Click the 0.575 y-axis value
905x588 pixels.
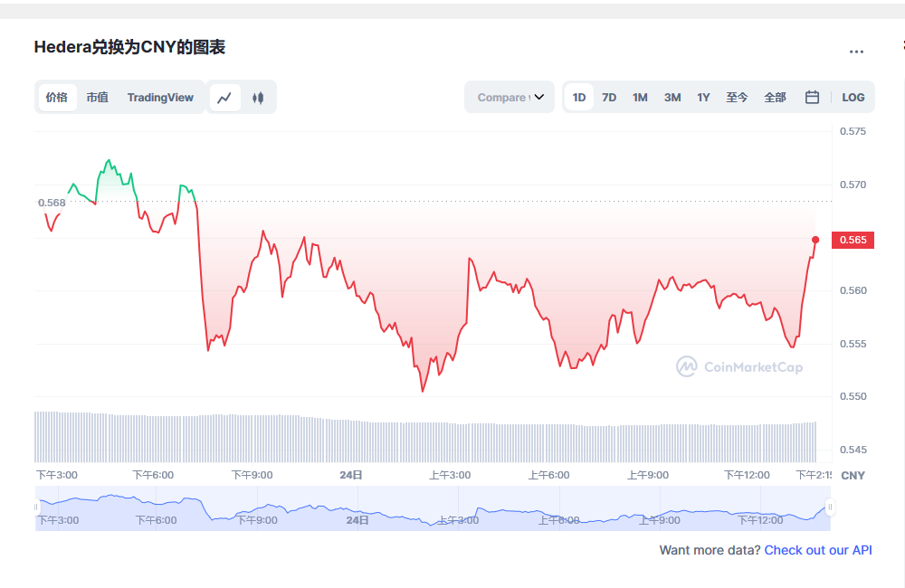tap(853, 131)
